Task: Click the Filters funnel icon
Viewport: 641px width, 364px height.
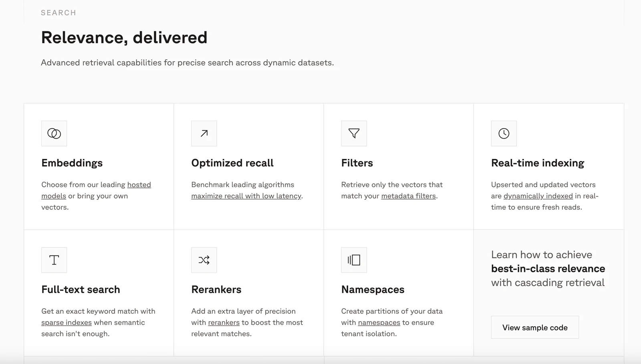Action: (354, 133)
